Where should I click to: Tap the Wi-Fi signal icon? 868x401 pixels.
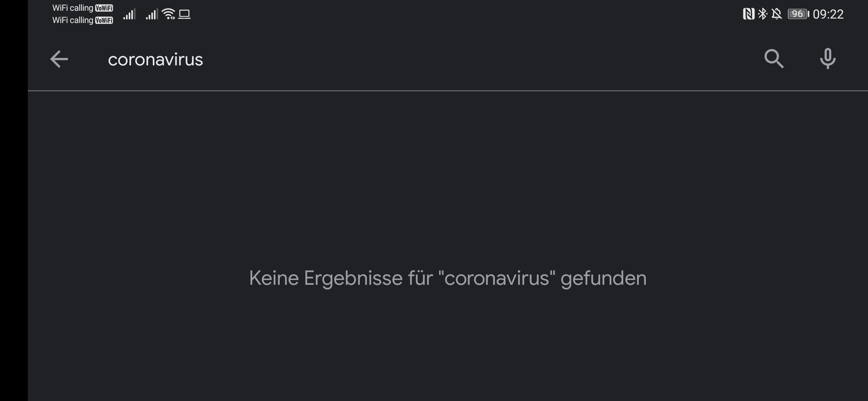(x=169, y=14)
